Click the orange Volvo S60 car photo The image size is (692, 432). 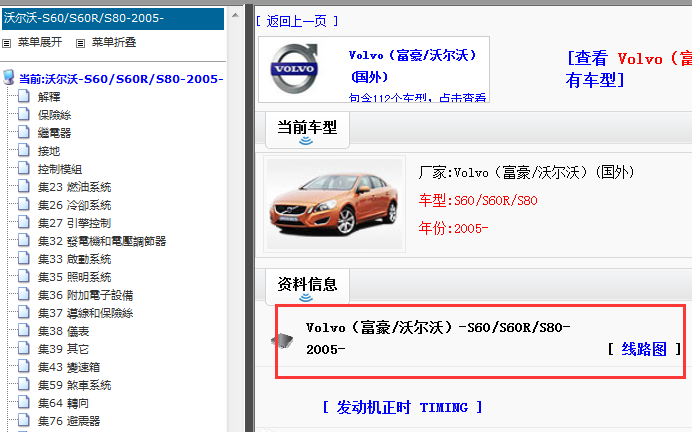[335, 204]
